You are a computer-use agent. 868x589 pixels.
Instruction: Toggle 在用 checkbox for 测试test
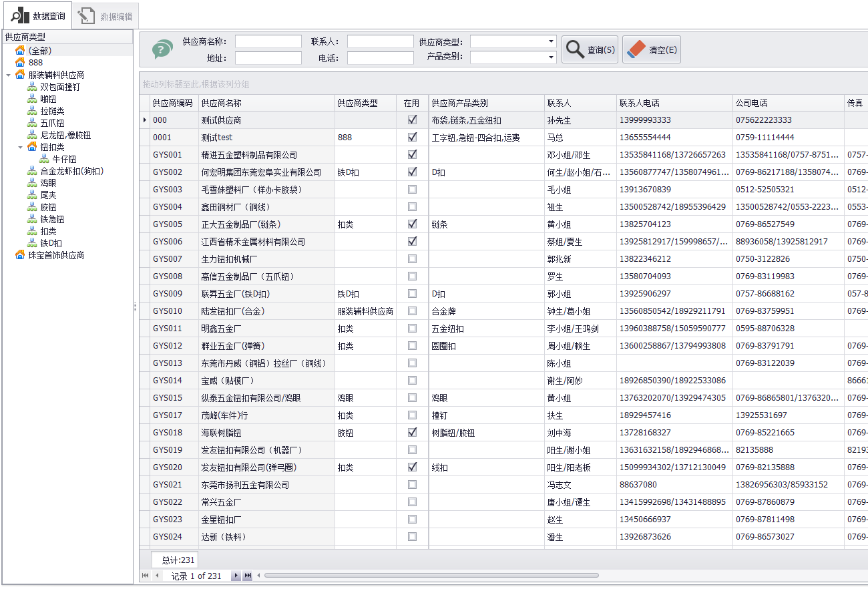click(x=412, y=138)
